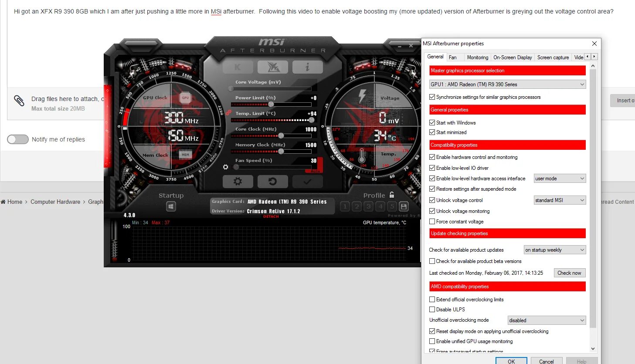Click the fan speed gear icon

[225, 167]
